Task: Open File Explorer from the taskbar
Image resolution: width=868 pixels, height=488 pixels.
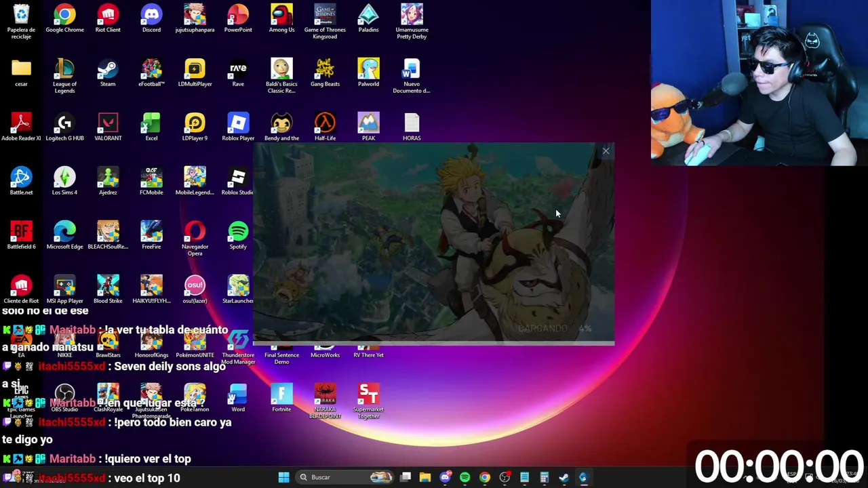Action: (425, 477)
